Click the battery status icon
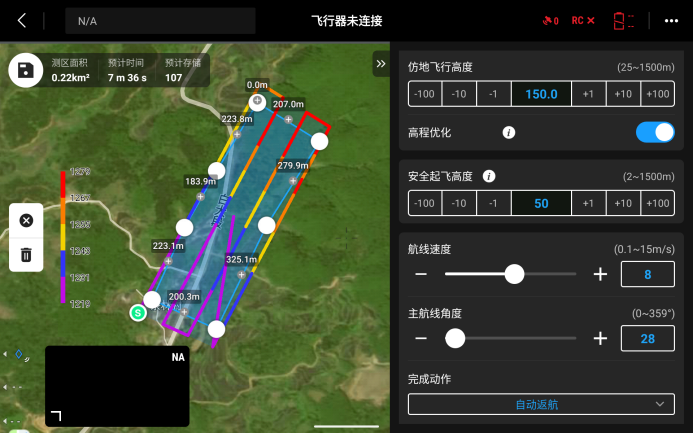693x433 pixels. tap(624, 21)
